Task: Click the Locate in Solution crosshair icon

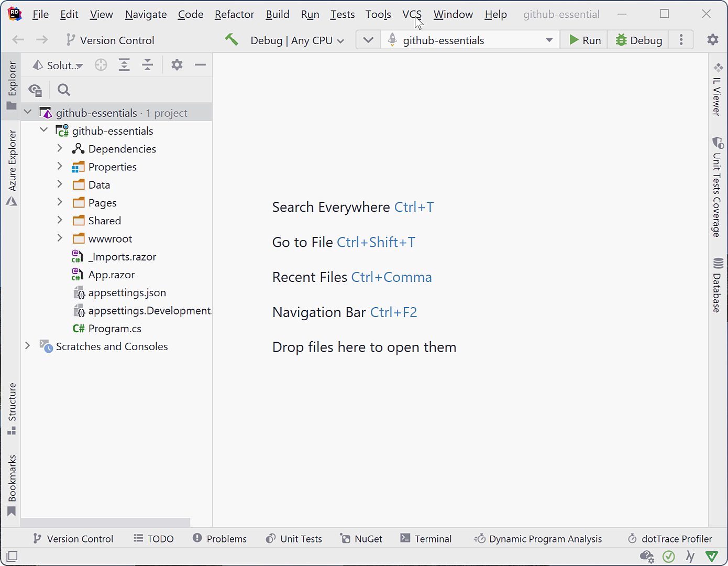Action: point(101,64)
